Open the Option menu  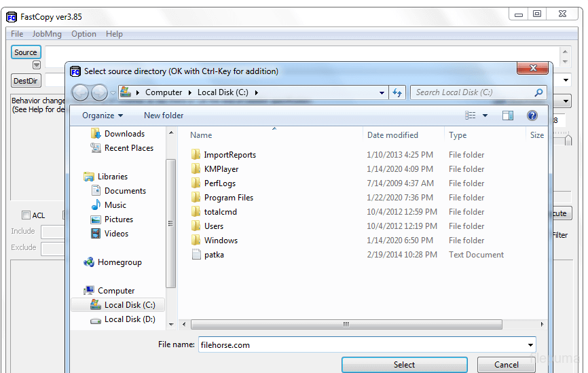(x=84, y=34)
